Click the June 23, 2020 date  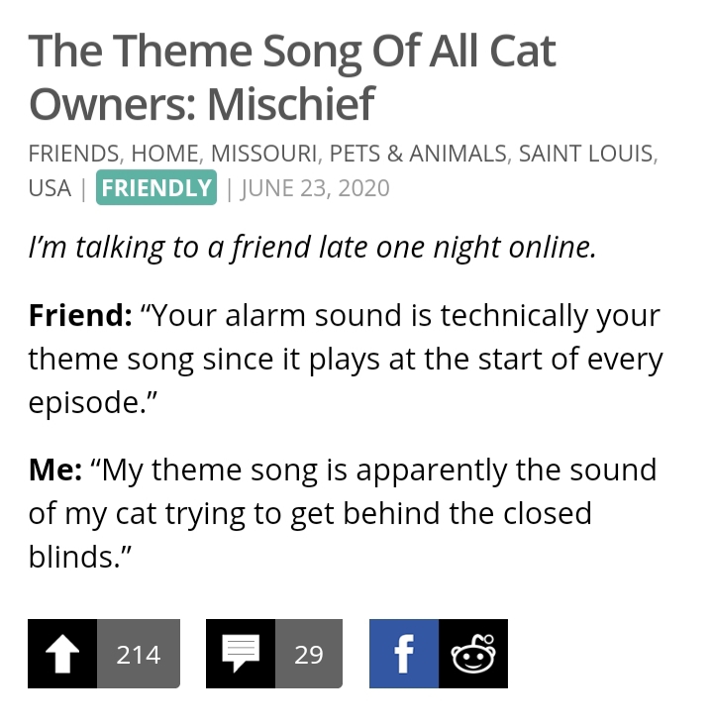(x=315, y=187)
